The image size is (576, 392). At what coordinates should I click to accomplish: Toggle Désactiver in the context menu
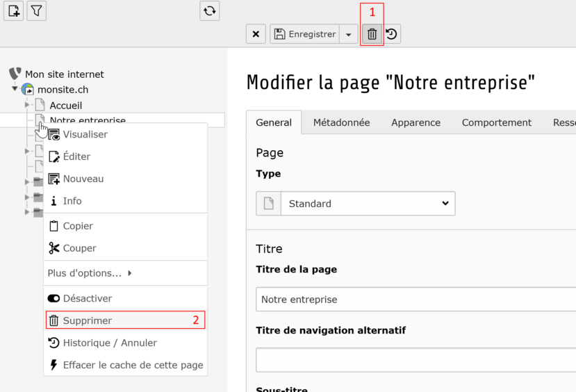(87, 298)
